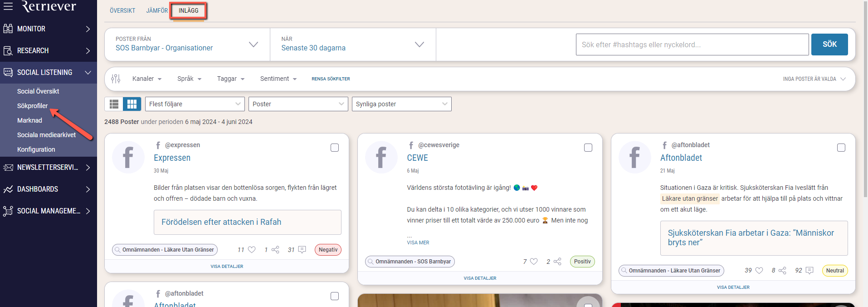Open the När time period dropdown
This screenshot has height=307, width=868.
353,45
